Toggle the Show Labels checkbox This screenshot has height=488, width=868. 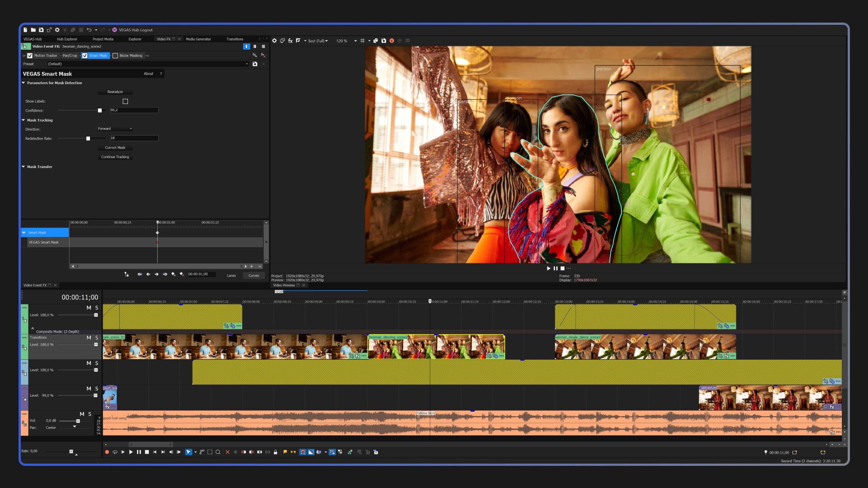click(125, 101)
